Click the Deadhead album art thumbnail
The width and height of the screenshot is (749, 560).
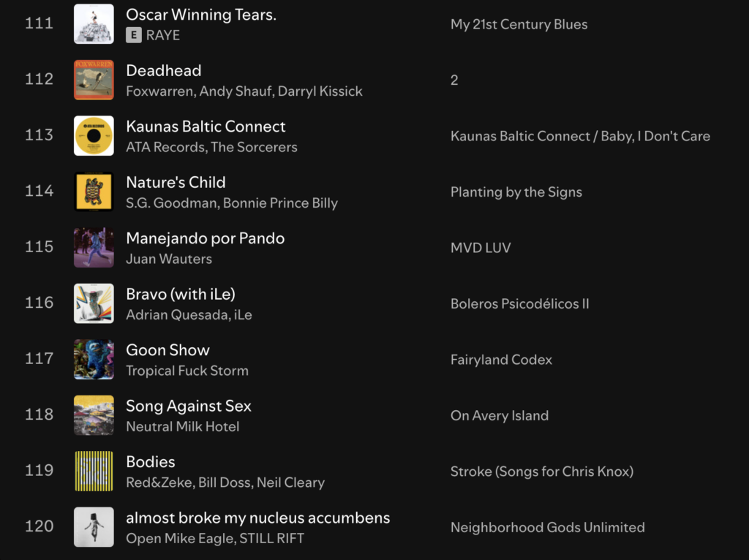pos(94,80)
